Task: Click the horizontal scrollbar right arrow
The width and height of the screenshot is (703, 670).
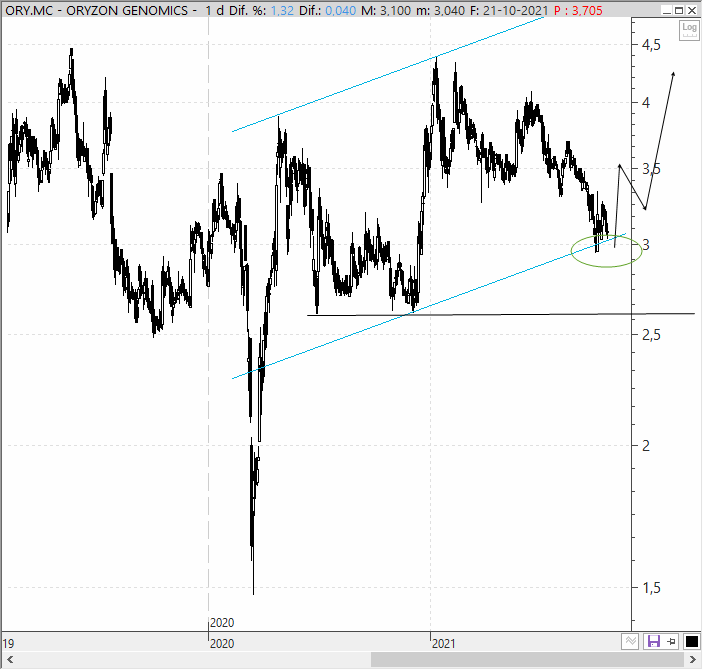Action: coord(693,660)
